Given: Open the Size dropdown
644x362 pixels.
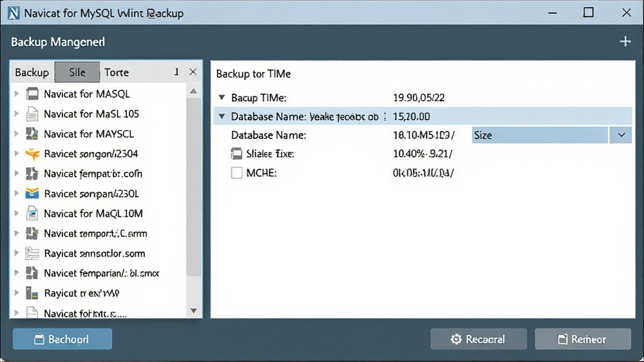Looking at the screenshot, I should (x=621, y=135).
